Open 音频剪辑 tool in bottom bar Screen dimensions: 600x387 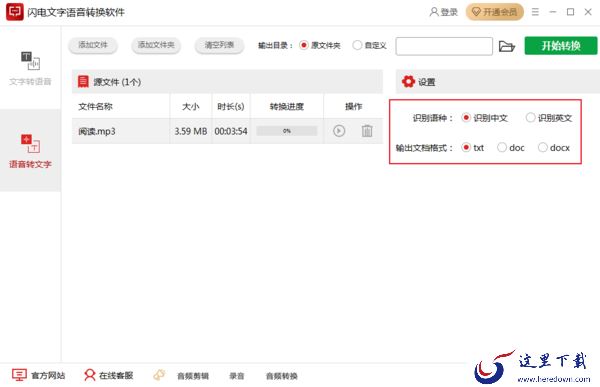pos(193,376)
